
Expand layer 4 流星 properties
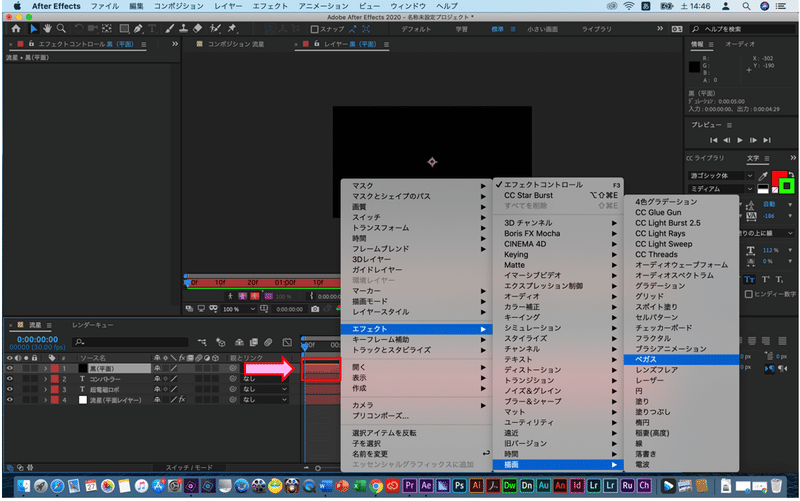(x=45, y=400)
